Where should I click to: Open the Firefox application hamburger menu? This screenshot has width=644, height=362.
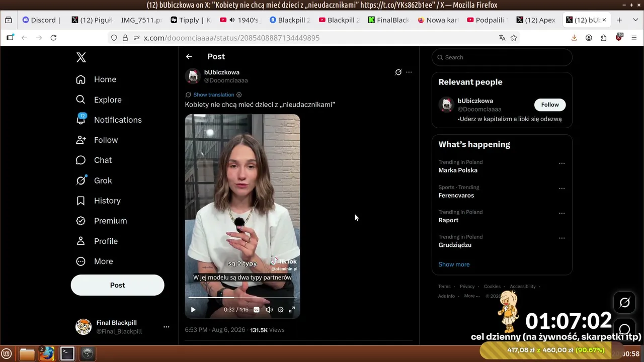634,38
